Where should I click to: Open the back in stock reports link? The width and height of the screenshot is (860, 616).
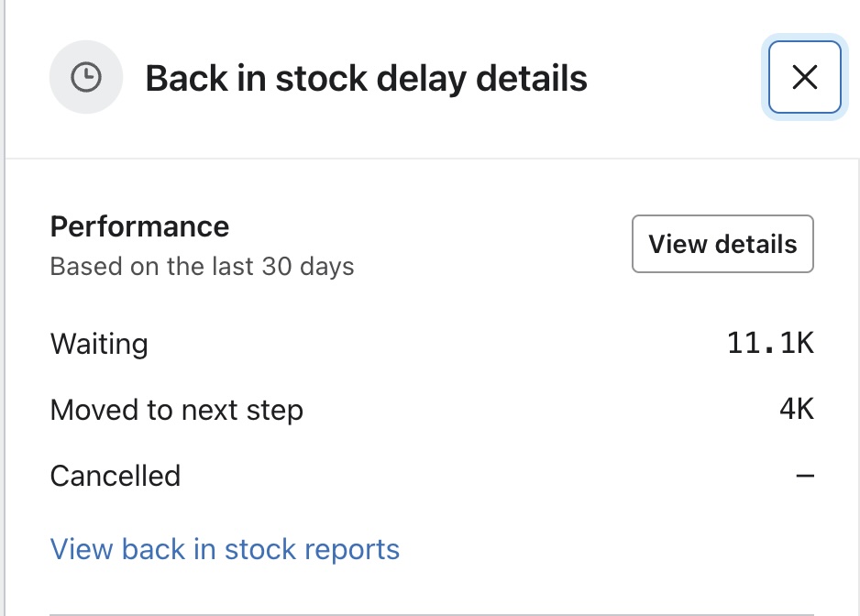click(225, 548)
